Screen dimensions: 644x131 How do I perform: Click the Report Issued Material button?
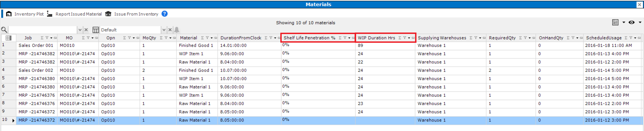[74, 14]
